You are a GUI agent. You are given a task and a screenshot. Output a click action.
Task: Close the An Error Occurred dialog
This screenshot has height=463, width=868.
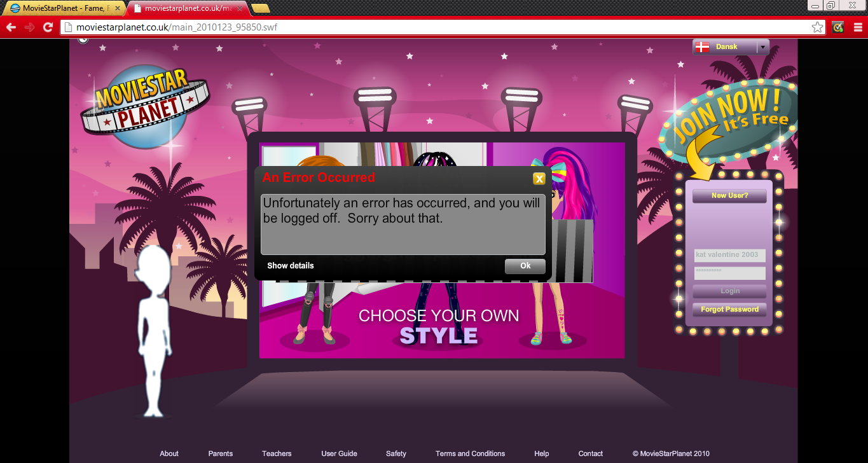(539, 179)
